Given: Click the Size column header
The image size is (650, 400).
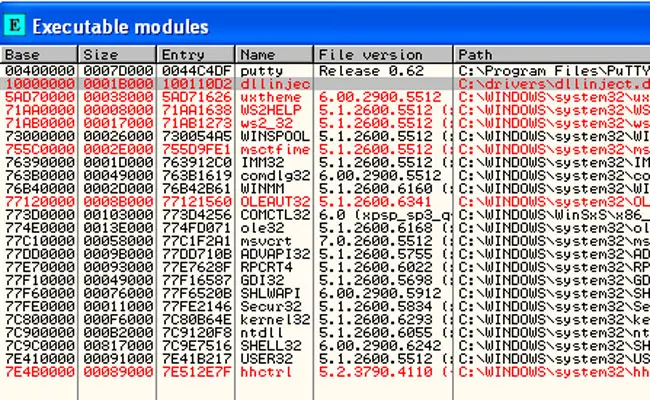Looking at the screenshot, I should coord(117,54).
